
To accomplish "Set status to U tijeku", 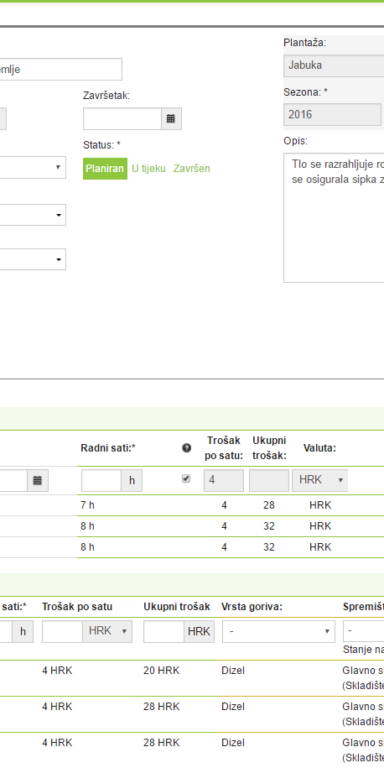I will click(149, 168).
